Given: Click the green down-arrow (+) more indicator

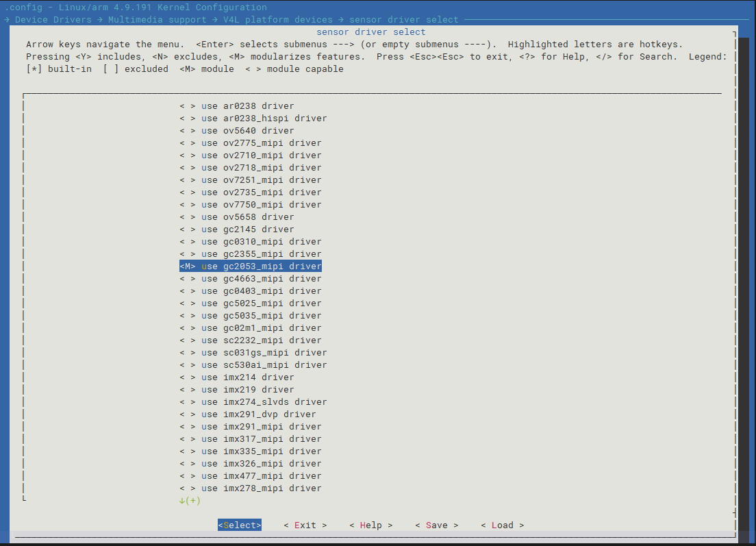Looking at the screenshot, I should [190, 501].
